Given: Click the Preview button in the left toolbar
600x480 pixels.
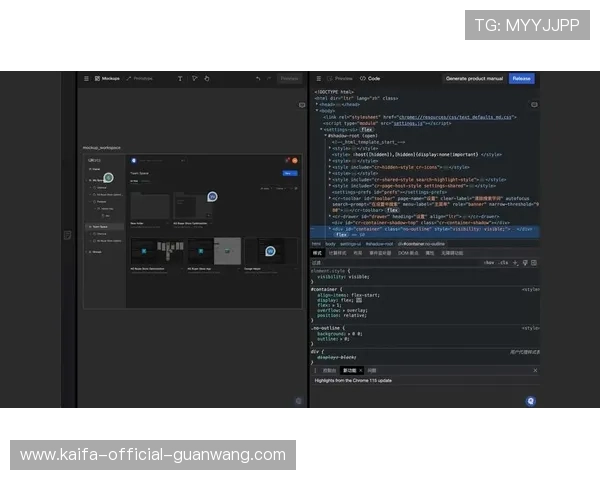Looking at the screenshot, I should point(289,78).
